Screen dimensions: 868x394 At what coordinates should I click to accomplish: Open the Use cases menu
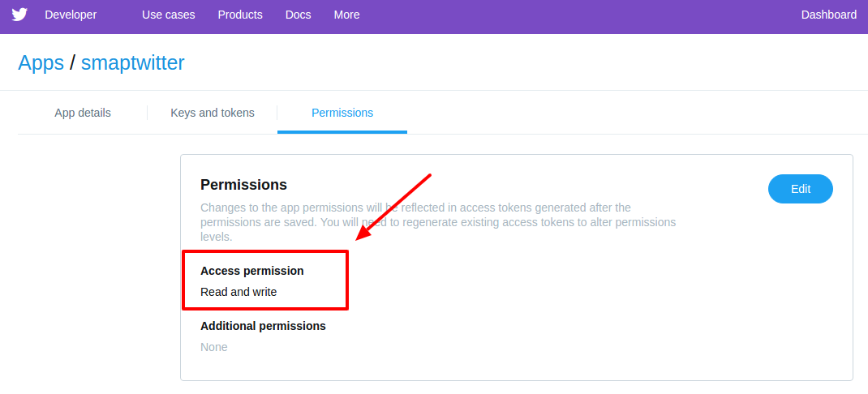click(168, 15)
